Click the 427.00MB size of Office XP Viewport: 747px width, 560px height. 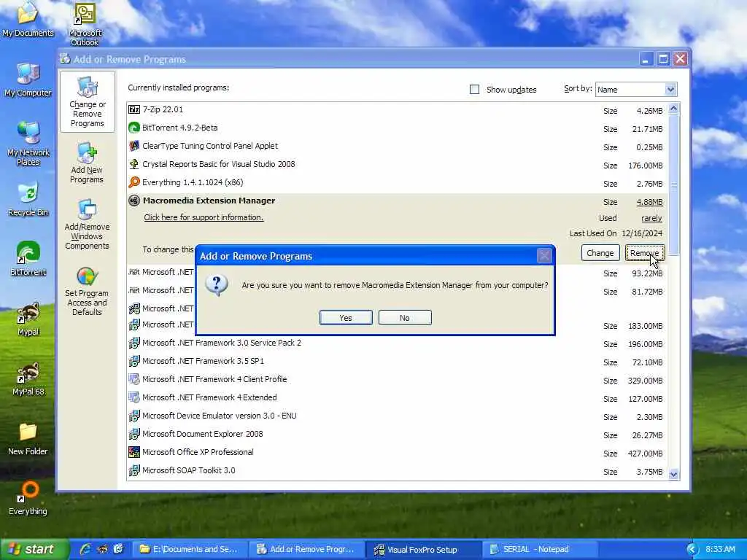coord(645,454)
